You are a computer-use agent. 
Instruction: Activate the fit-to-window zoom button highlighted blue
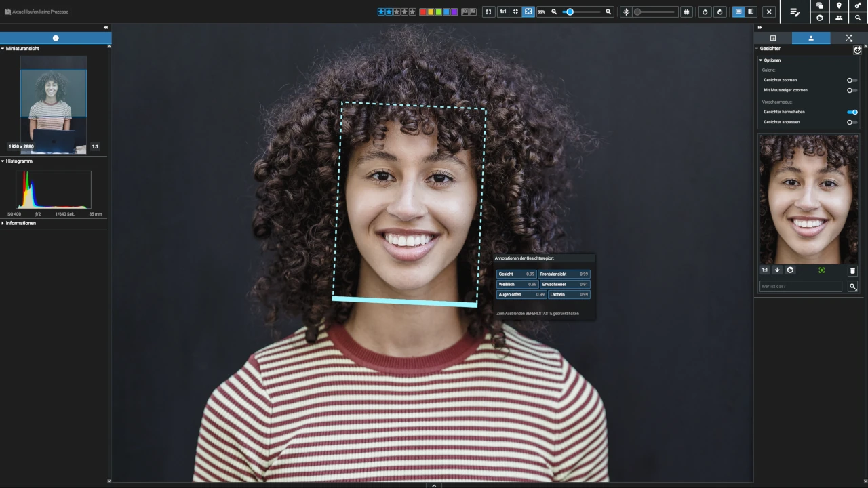pyautogui.click(x=528, y=12)
